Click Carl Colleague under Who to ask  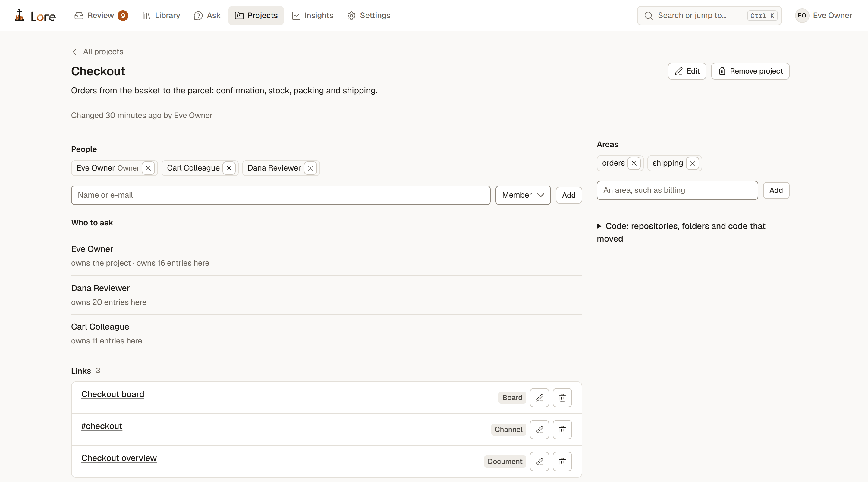tap(100, 327)
